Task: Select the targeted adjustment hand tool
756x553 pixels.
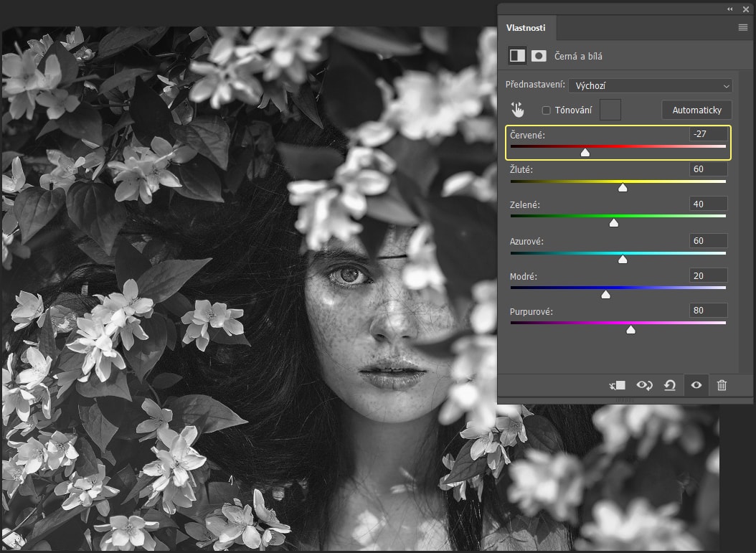Action: point(517,110)
